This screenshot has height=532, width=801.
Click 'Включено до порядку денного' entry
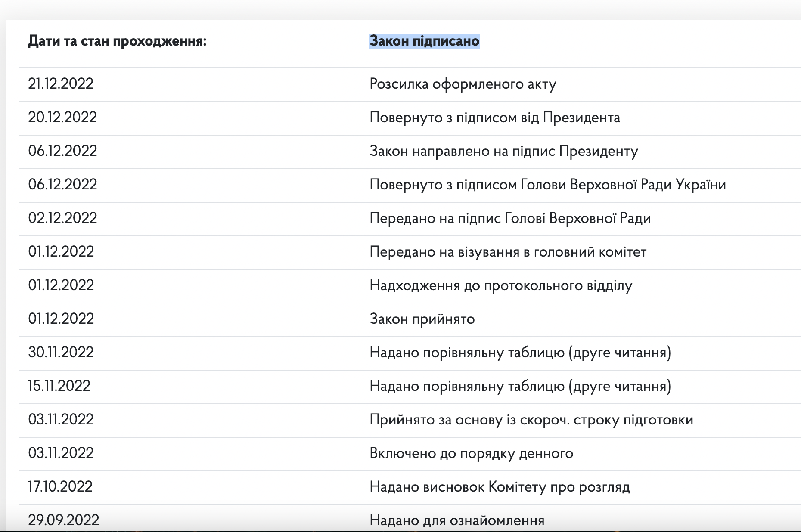(472, 453)
